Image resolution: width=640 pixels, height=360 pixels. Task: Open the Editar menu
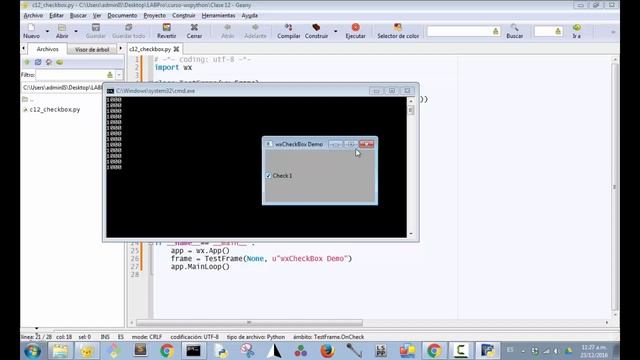click(x=56, y=16)
